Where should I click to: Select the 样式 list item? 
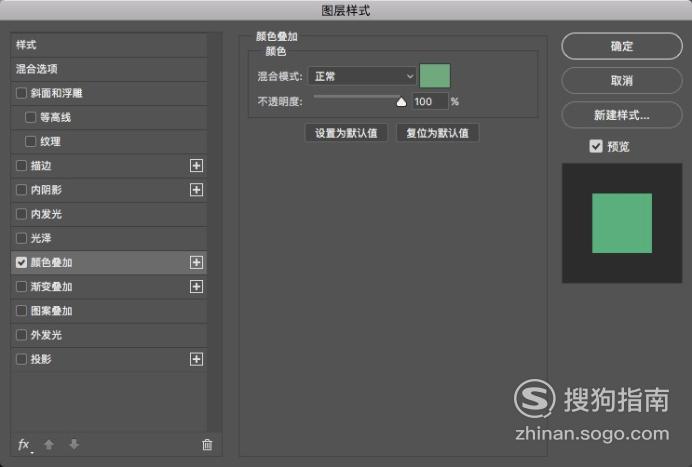click(x=109, y=45)
